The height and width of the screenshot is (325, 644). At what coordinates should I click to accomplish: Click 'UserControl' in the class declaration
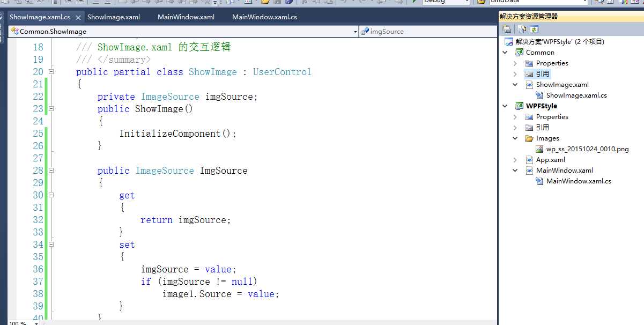(282, 72)
